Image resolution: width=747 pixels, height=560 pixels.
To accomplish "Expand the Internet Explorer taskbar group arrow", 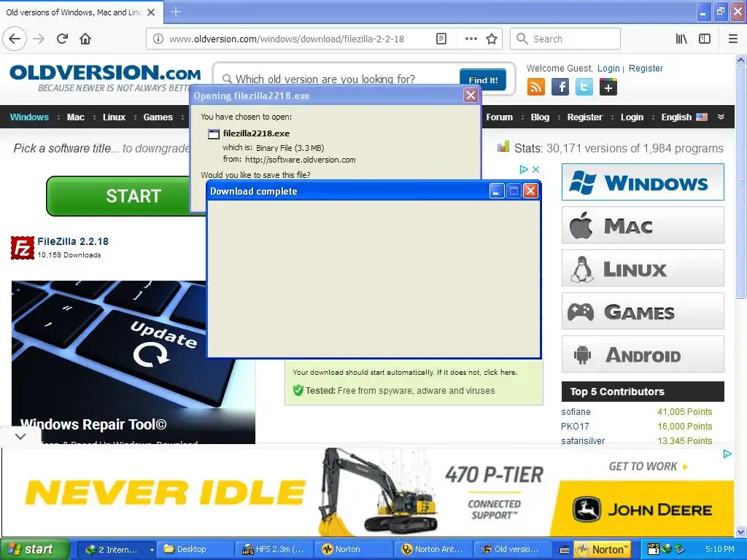I will pos(152,550).
